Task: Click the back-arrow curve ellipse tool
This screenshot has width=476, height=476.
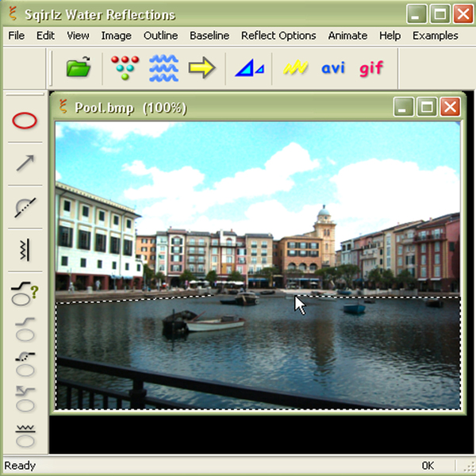Action: [x=25, y=399]
